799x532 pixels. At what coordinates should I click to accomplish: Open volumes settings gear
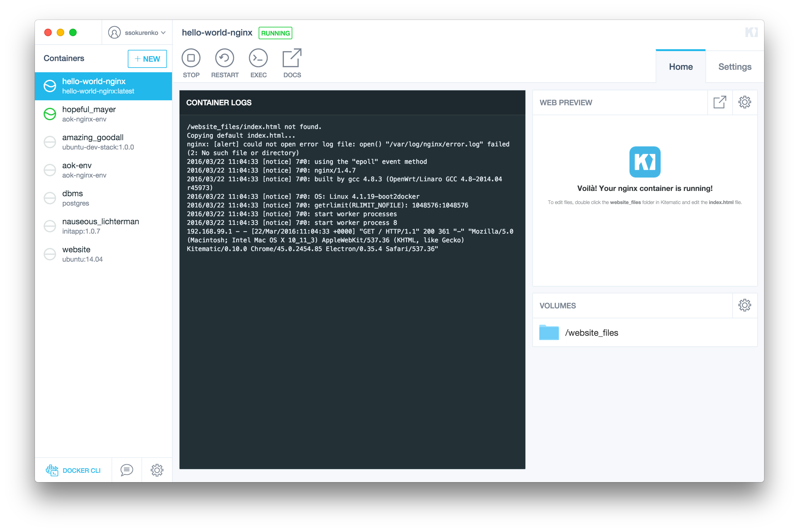pos(745,305)
